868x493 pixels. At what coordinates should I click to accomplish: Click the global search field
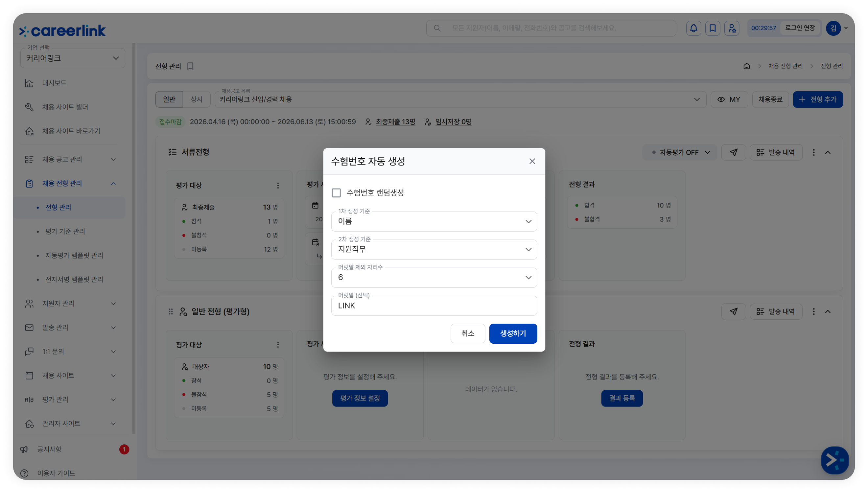pyautogui.click(x=551, y=28)
